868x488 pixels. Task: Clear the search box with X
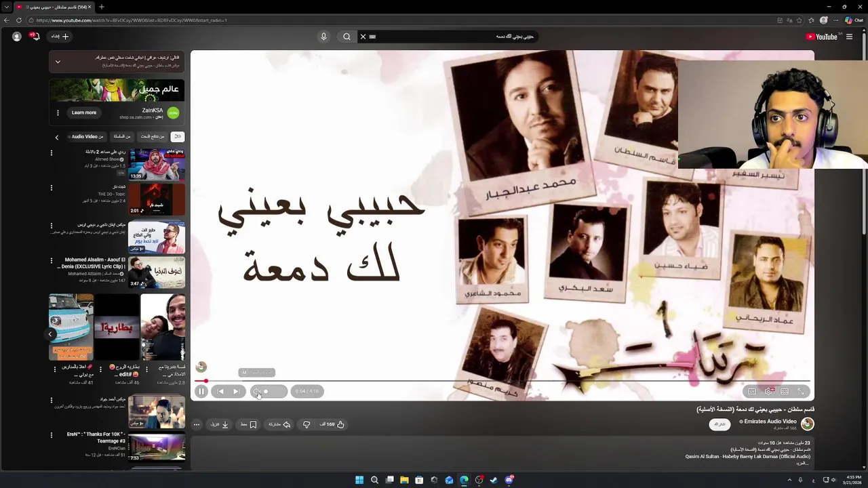coord(363,37)
